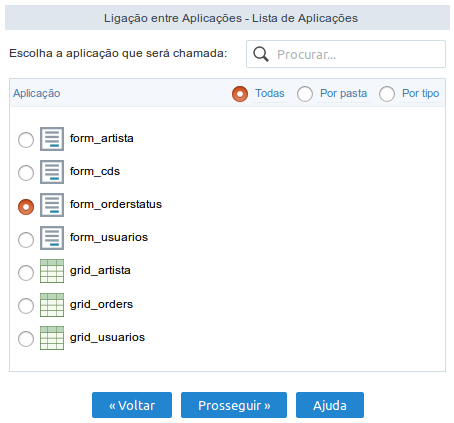Continue with the Prosseguir button

(234, 405)
